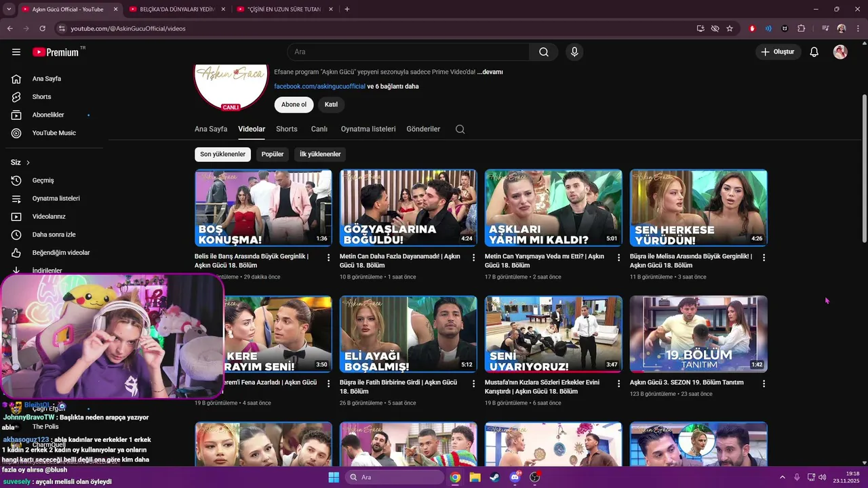Viewport: 868px width, 488px height.
Task: Open the notifications bell
Action: pos(814,52)
